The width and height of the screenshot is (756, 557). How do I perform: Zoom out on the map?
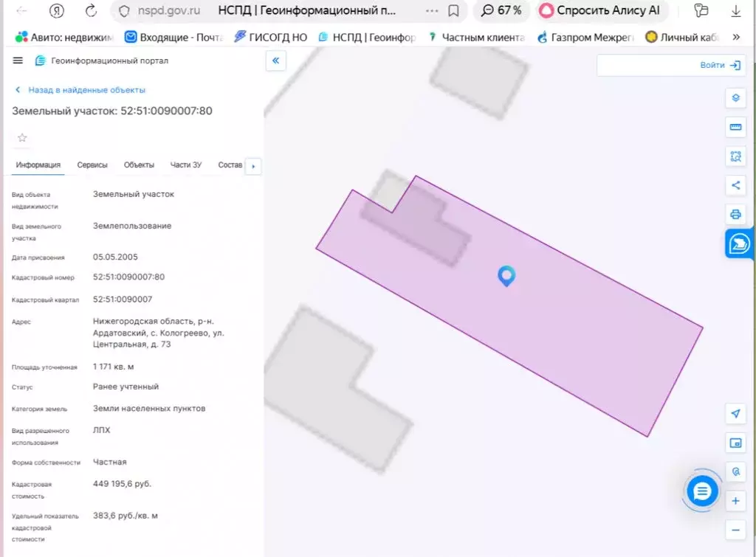pos(735,530)
